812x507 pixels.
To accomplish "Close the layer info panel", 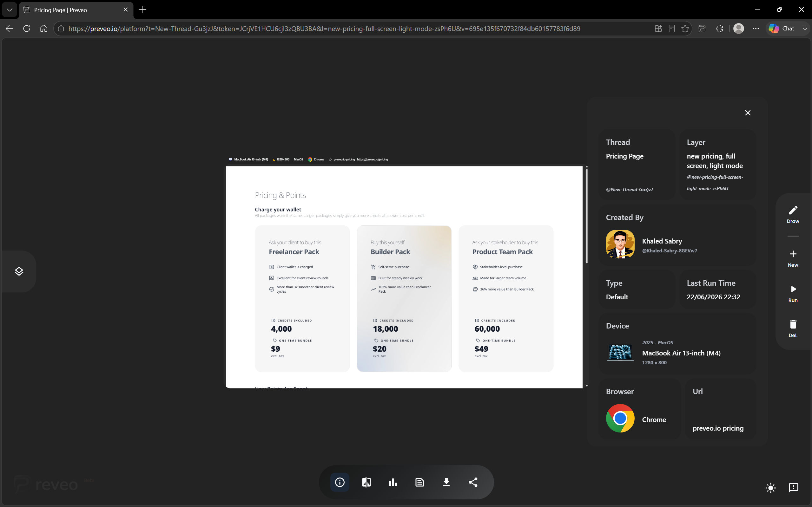I will [x=748, y=113].
